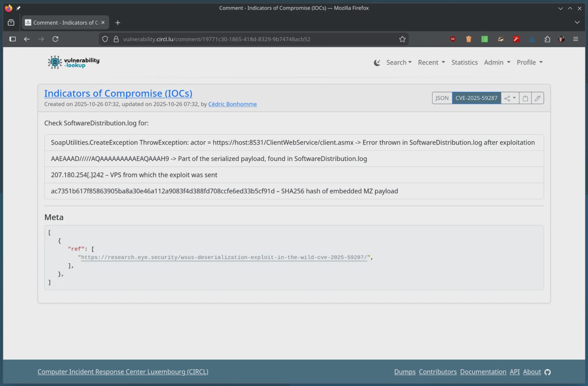Open uBlock Origin extension icon
Image resolution: width=588 pixels, height=386 pixels.
453,39
